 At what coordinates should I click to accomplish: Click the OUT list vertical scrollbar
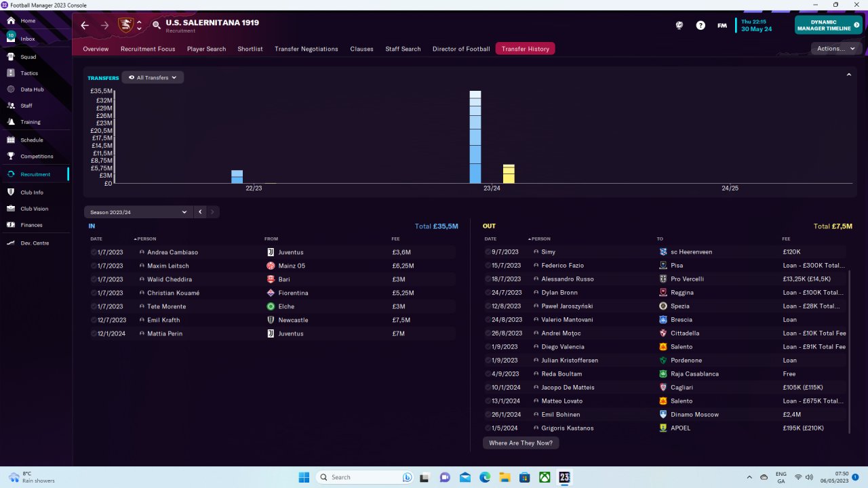850,351
